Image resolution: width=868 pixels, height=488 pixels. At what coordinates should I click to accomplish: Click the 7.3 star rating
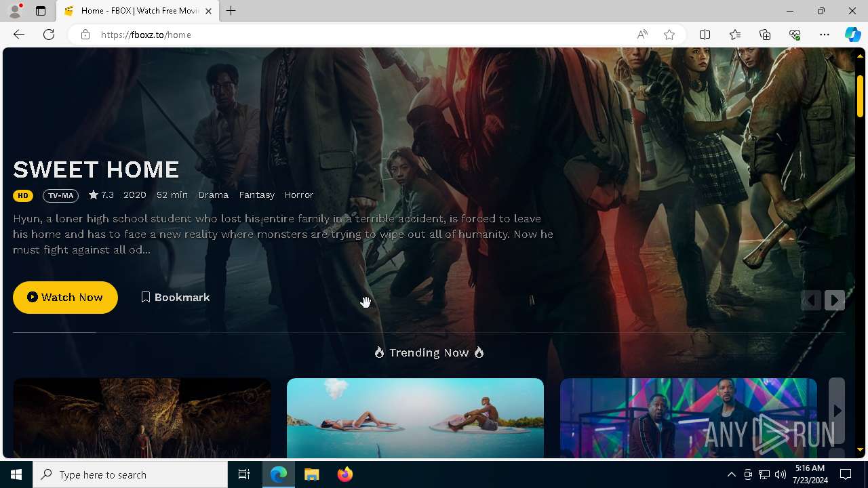101,195
